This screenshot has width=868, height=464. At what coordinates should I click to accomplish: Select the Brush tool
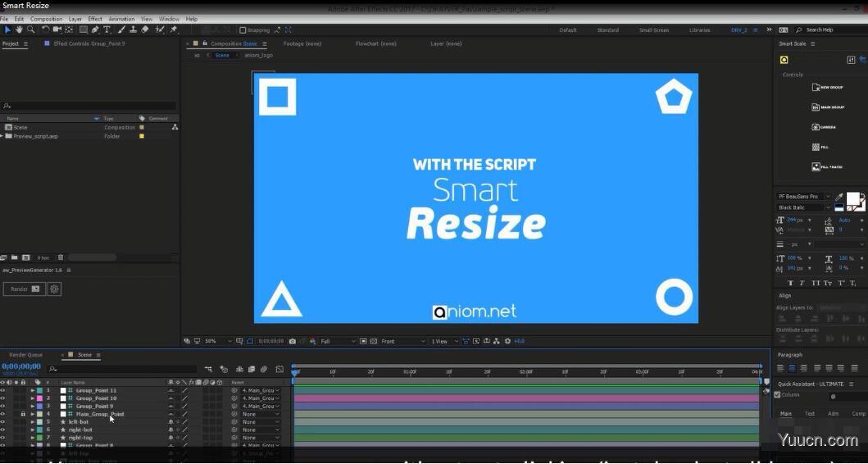pyautogui.click(x=122, y=30)
